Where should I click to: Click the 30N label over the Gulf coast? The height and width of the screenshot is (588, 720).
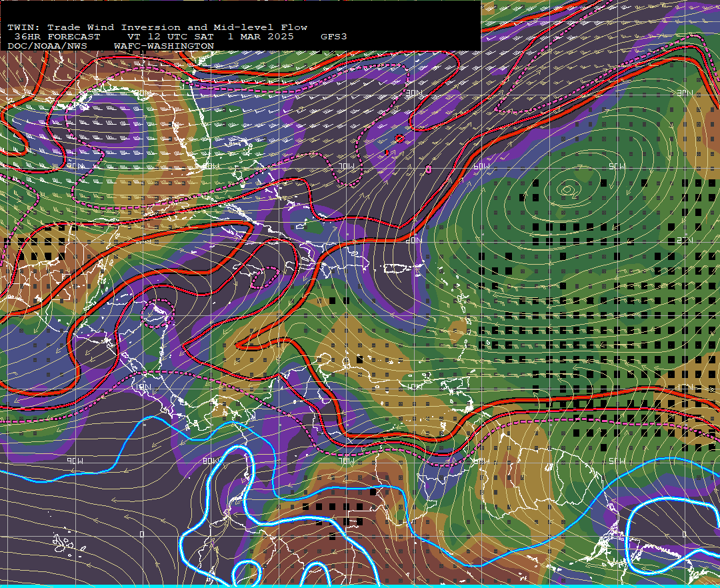point(143,93)
